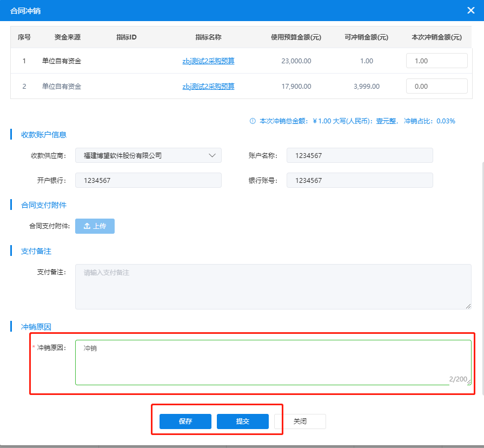Click the 可冲销金额 1.00 cell in row 1

tap(367, 61)
